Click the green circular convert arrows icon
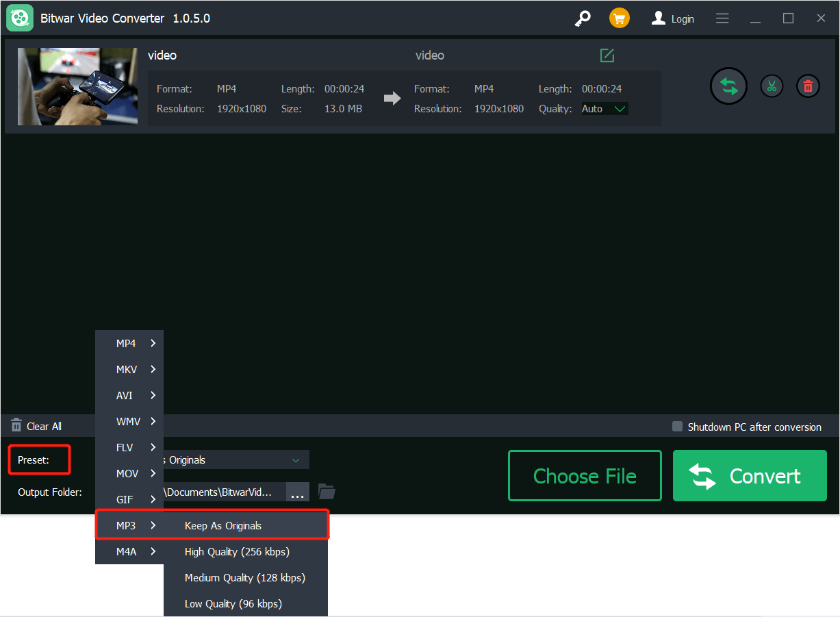Screen dimensions: 840x617 coord(728,86)
